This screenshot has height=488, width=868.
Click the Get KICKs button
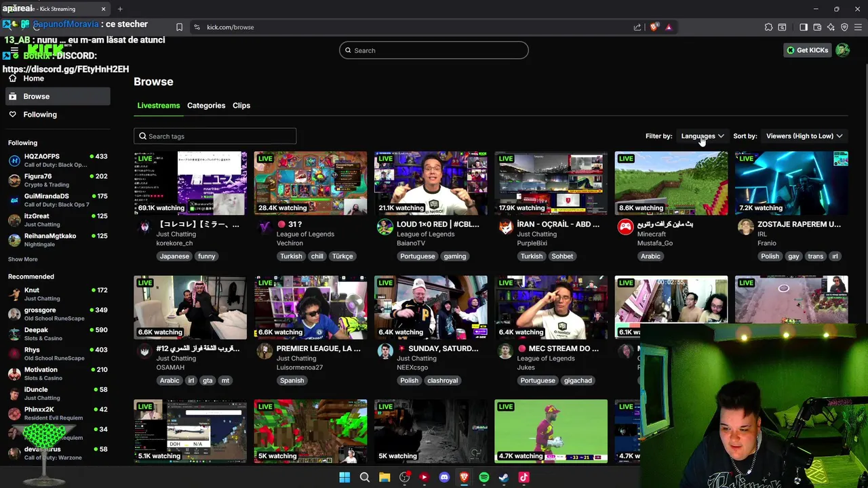[x=808, y=50]
